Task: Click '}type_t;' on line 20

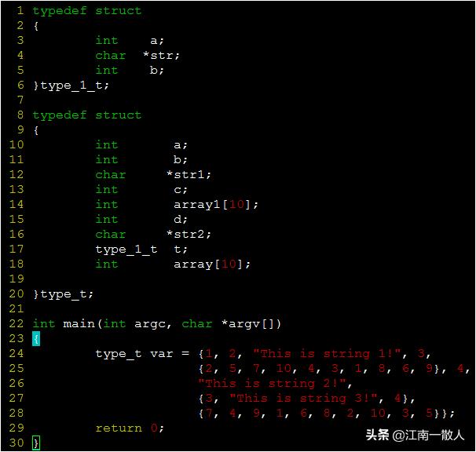Action: pyautogui.click(x=64, y=294)
